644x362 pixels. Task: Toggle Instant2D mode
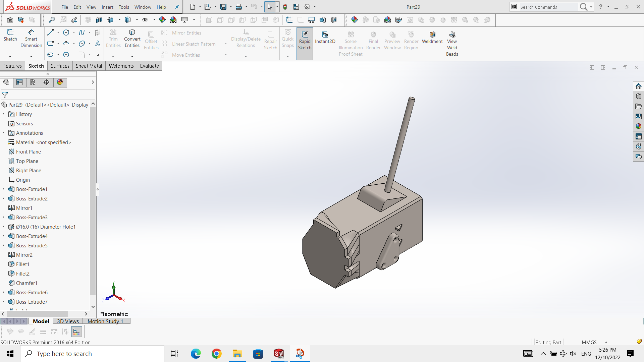click(x=325, y=37)
